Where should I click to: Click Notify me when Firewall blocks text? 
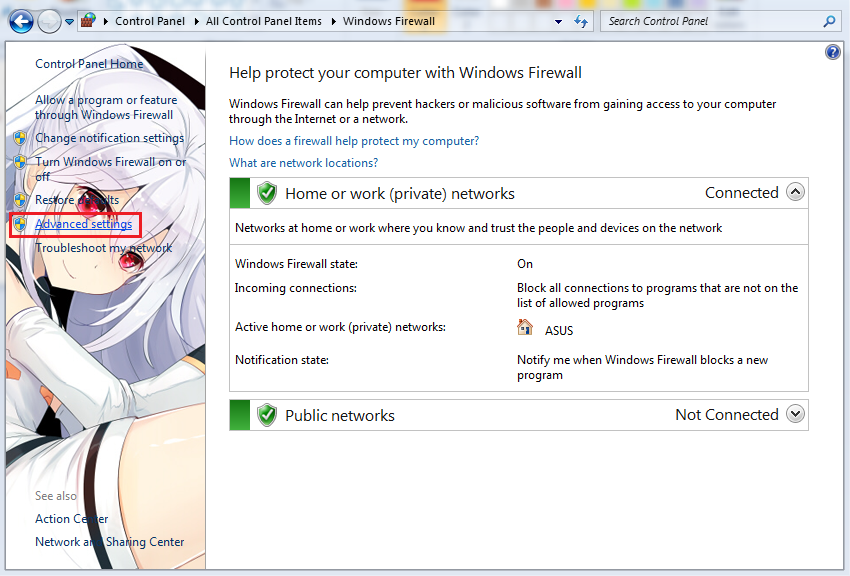[x=642, y=367]
